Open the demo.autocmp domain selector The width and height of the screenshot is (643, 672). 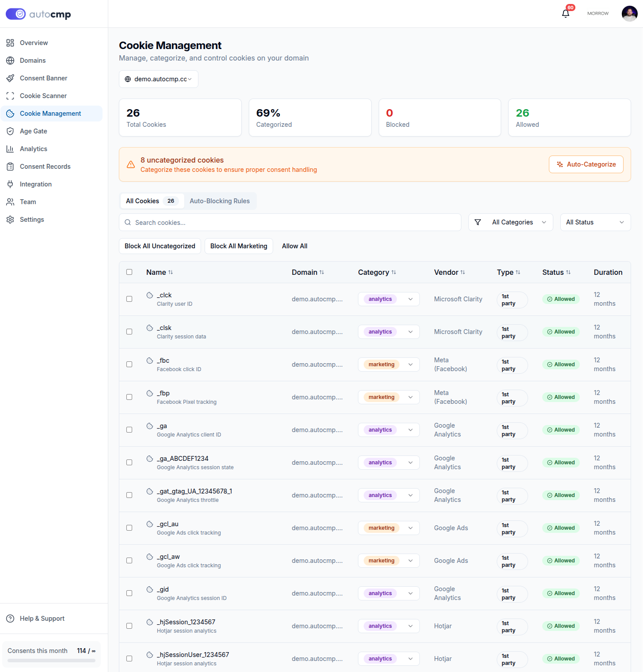tap(159, 79)
